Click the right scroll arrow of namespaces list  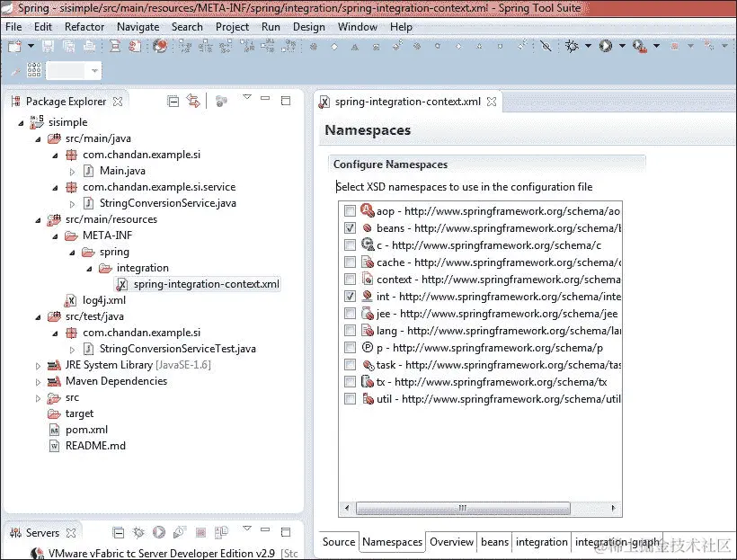613,508
